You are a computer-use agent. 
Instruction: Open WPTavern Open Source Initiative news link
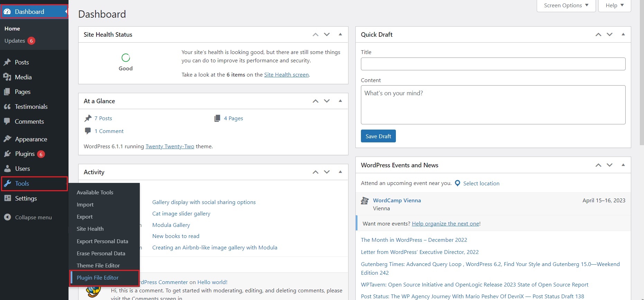(474, 285)
